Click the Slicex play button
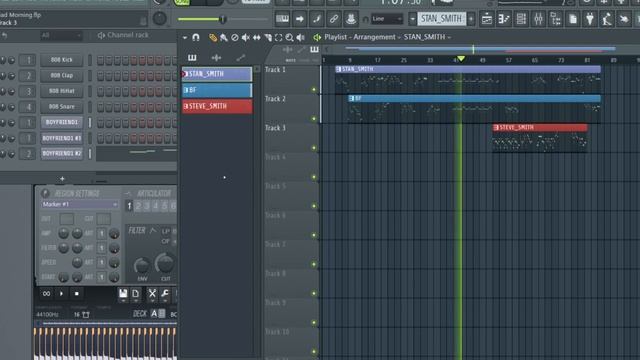The width and height of the screenshot is (640, 360). click(x=61, y=293)
